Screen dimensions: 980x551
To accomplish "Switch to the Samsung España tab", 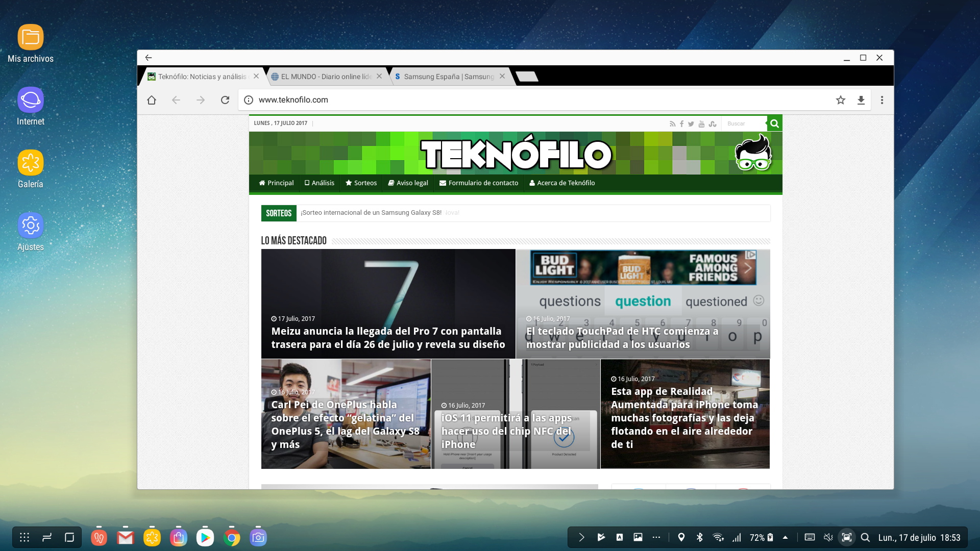I will [x=449, y=77].
